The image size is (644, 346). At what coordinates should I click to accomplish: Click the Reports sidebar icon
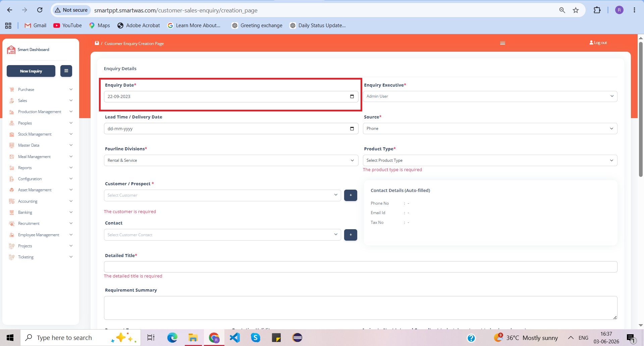(x=12, y=168)
